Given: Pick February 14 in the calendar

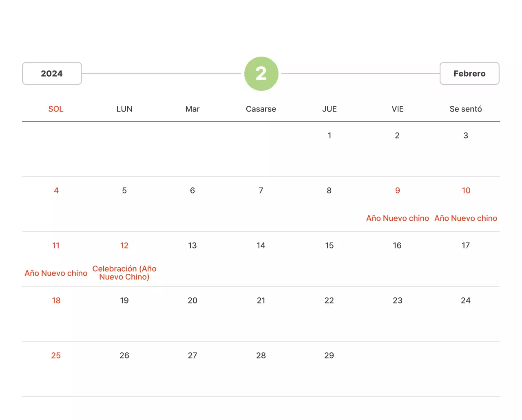Looking at the screenshot, I should click(x=261, y=246).
